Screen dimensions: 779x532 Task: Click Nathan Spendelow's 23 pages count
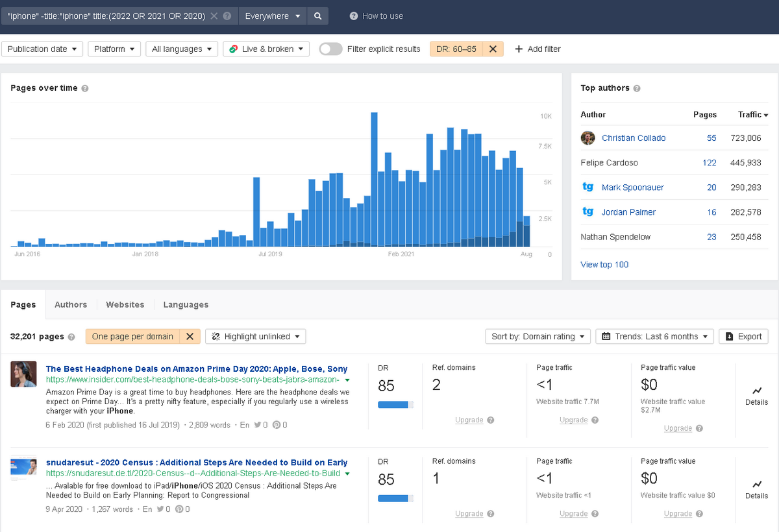tap(712, 237)
